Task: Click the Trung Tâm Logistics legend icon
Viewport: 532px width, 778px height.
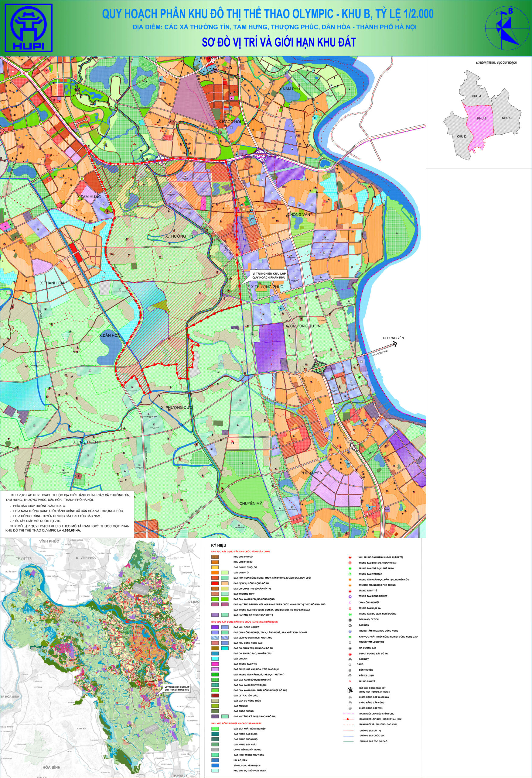Action: pos(350,642)
